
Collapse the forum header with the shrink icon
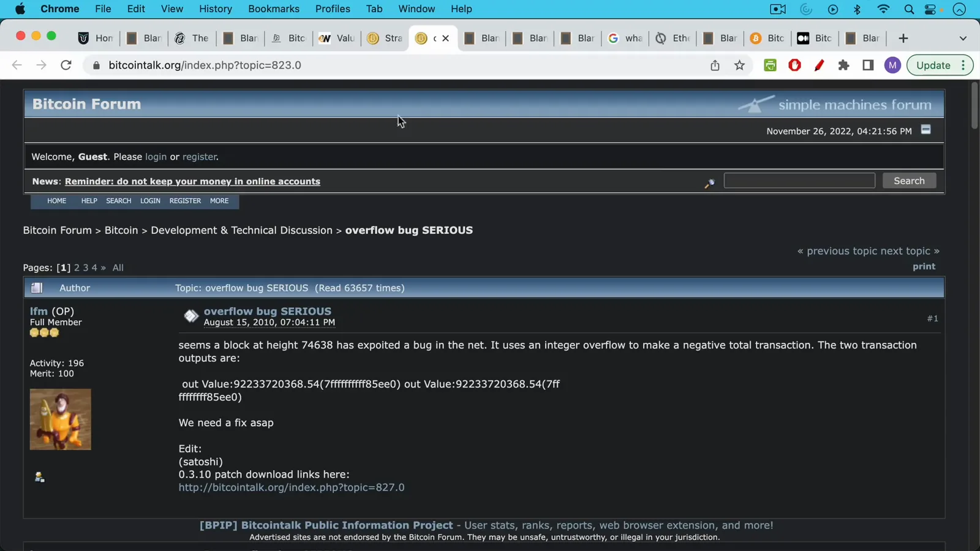(x=925, y=130)
